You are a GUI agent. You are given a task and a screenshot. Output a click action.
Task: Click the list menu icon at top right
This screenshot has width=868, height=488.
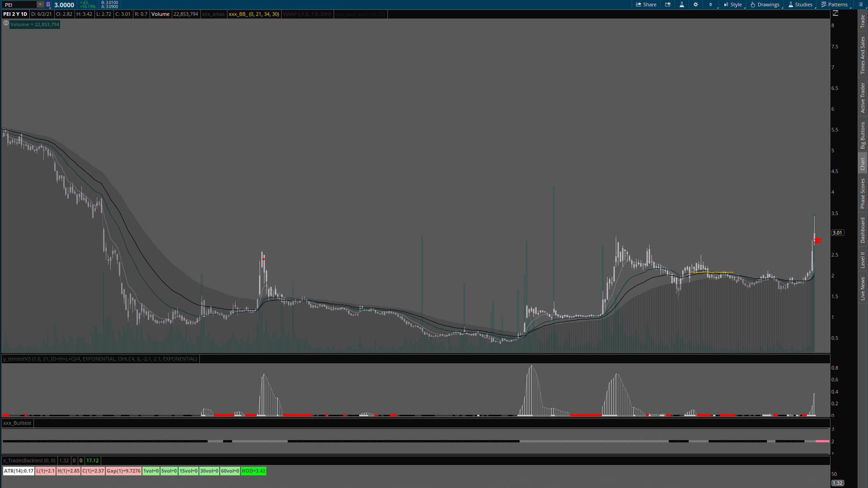(x=861, y=5)
